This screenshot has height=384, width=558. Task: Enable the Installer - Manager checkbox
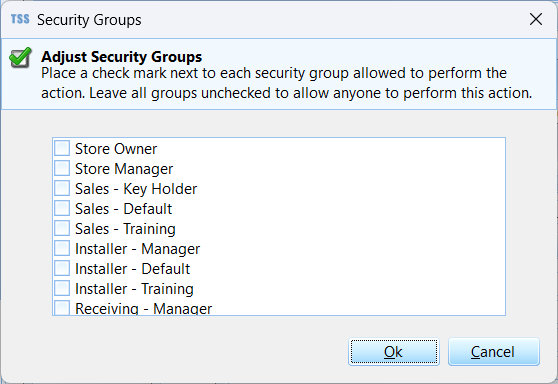62,248
